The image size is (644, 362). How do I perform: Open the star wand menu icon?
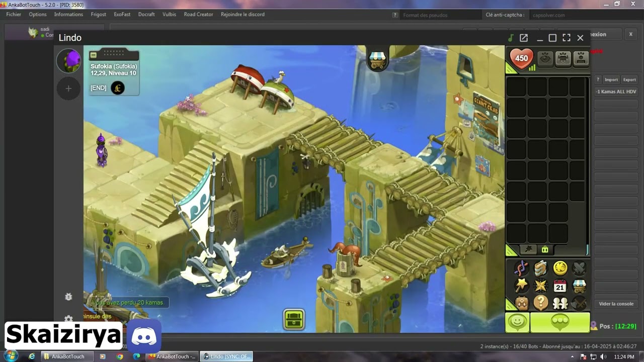pos(522,286)
